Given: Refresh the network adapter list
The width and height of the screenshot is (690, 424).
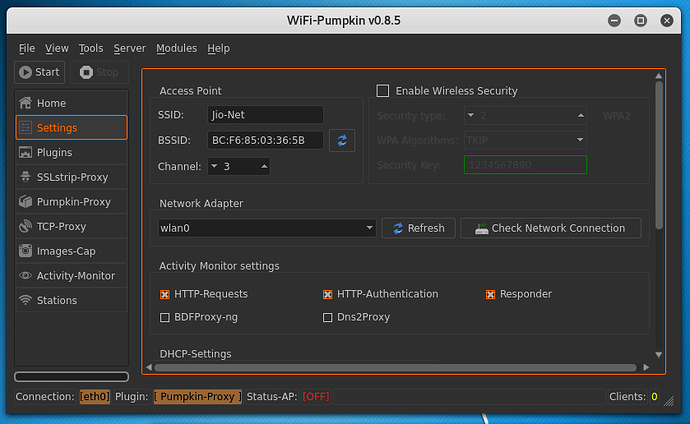Looking at the screenshot, I should pos(418,228).
